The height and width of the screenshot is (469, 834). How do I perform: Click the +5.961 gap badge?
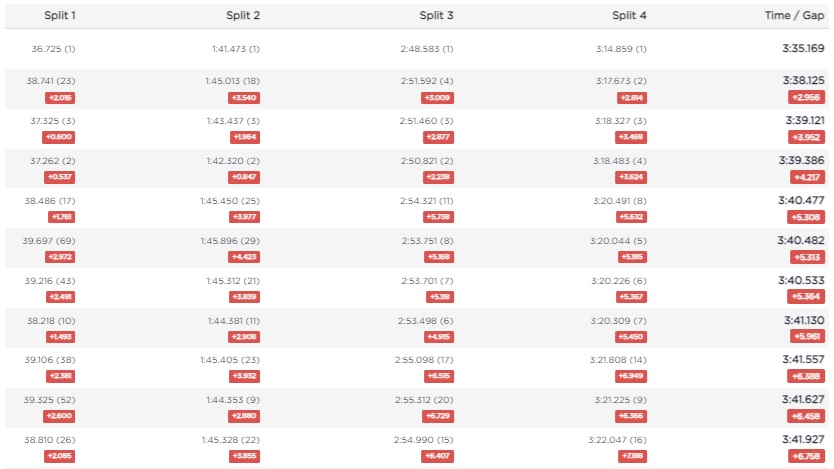pyautogui.click(x=806, y=337)
